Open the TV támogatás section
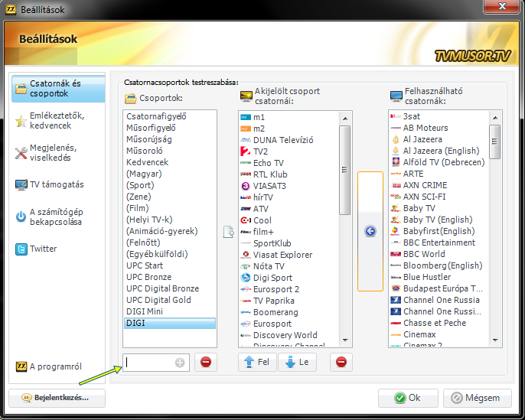 pos(57,184)
